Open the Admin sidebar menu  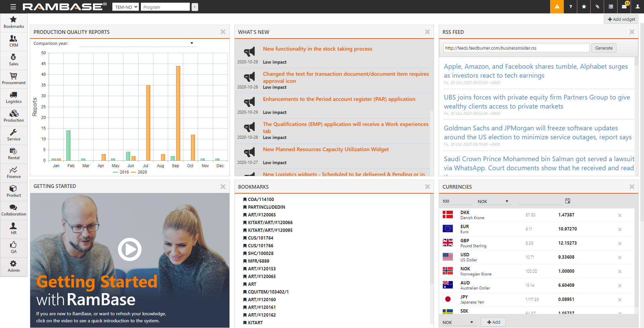14,266
